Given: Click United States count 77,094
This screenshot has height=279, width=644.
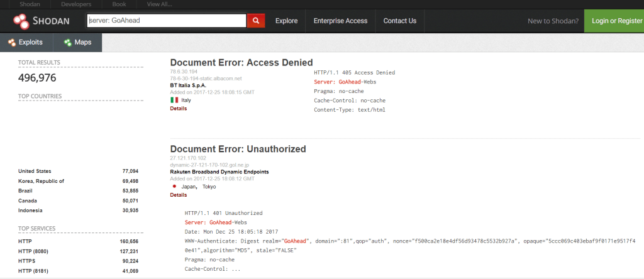Looking at the screenshot, I should 130,171.
